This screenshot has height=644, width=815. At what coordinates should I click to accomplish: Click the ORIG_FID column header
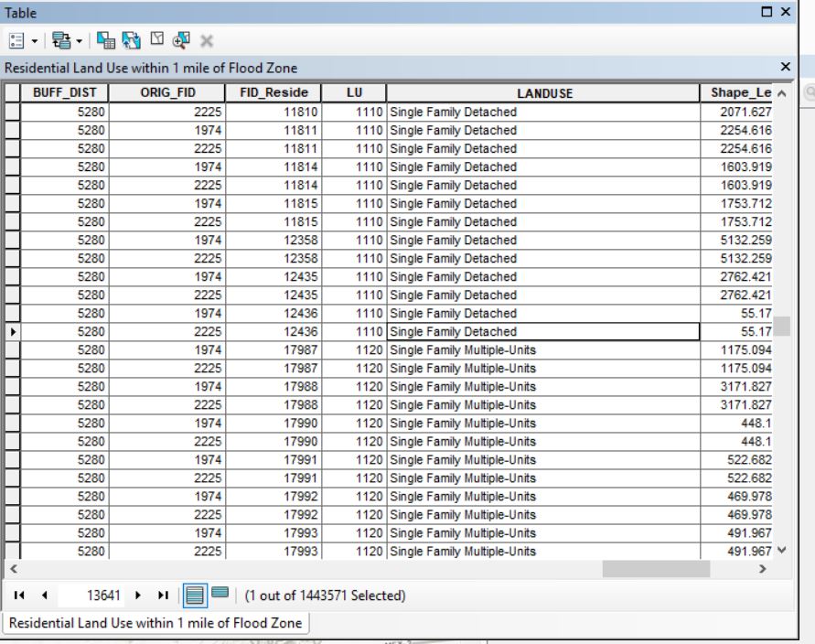coord(167,92)
